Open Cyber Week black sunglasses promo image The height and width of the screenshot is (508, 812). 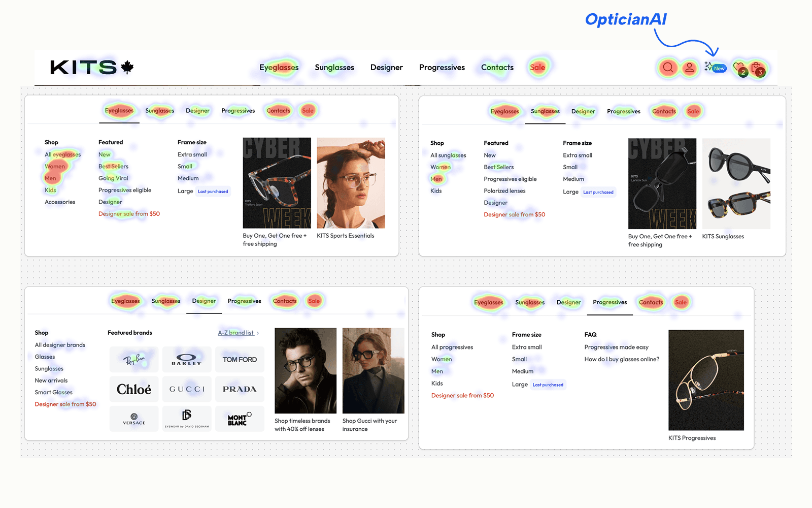(662, 184)
